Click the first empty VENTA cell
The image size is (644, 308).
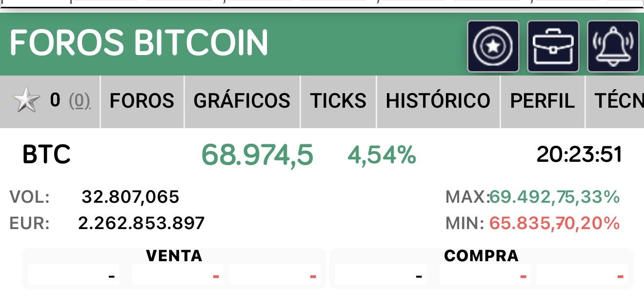click(x=73, y=275)
